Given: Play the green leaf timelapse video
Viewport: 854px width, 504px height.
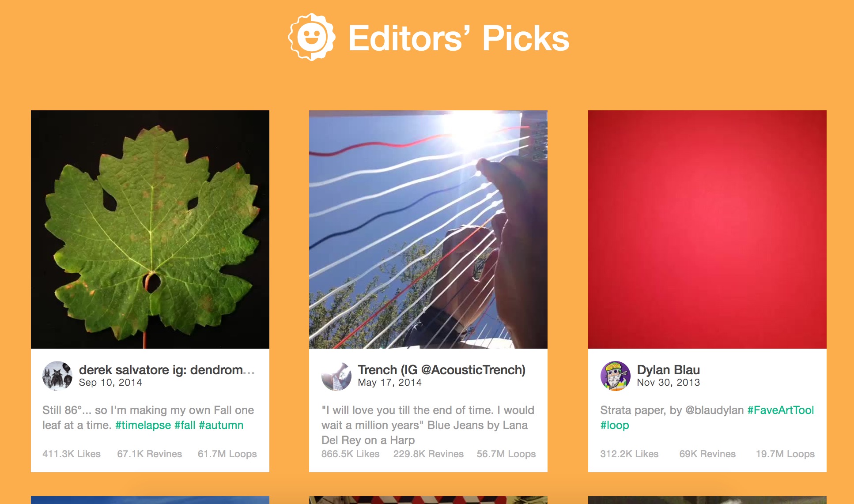Looking at the screenshot, I should tap(150, 229).
